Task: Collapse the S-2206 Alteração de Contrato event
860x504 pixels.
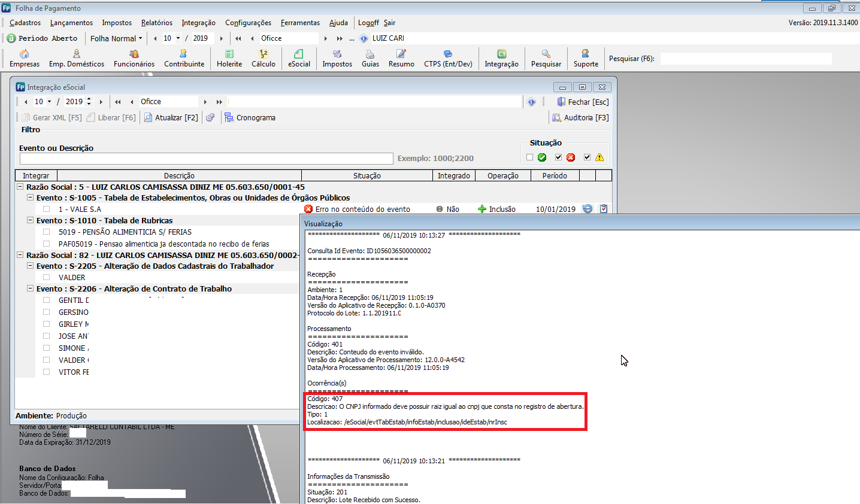Action: coord(31,289)
